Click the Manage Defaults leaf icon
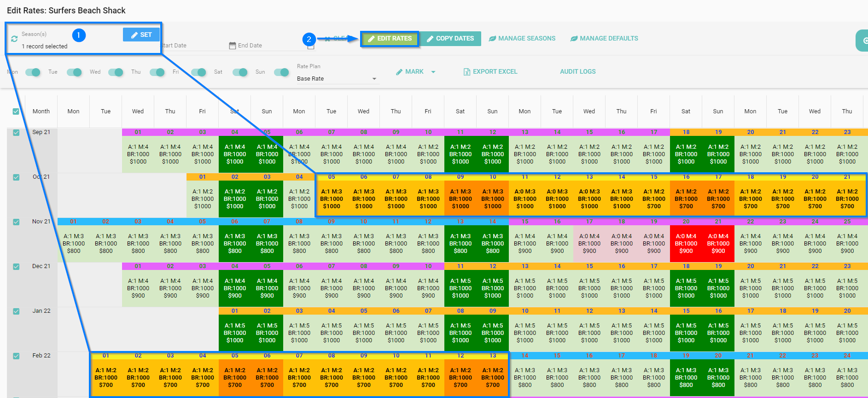The image size is (868, 398). 574,39
